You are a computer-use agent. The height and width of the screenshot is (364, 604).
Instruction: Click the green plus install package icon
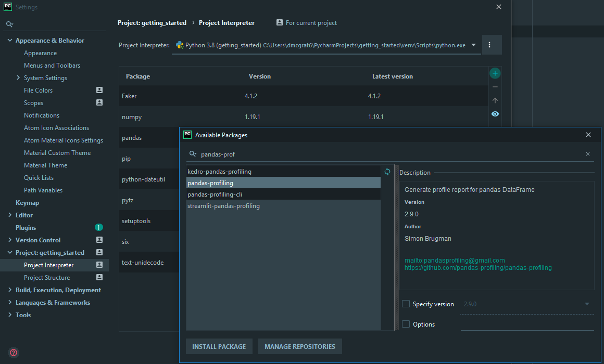click(x=495, y=73)
